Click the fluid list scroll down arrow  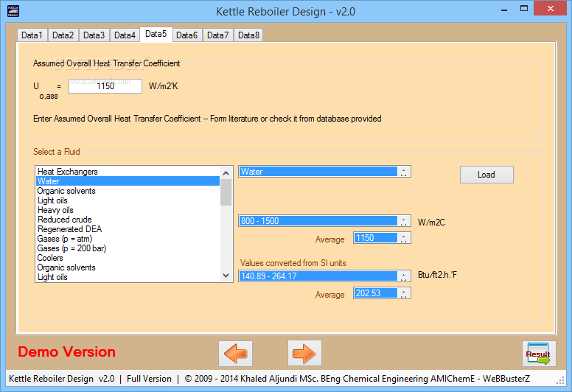click(226, 276)
